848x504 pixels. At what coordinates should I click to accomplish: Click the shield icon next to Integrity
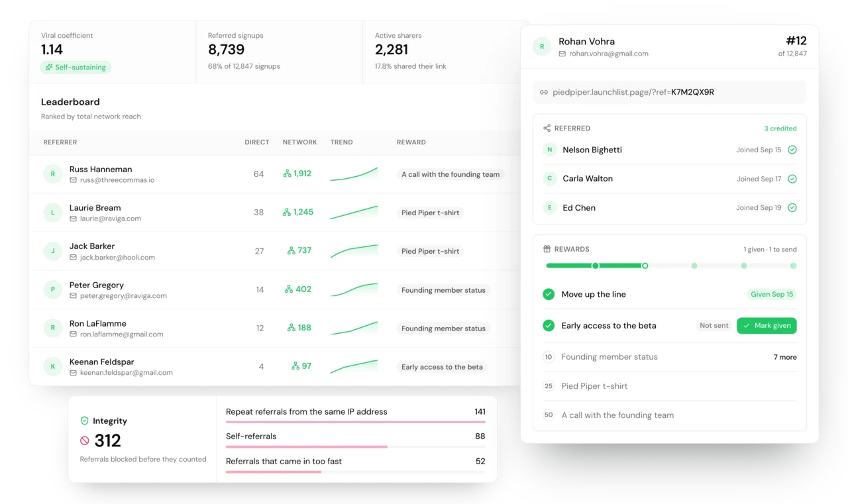[84, 421]
